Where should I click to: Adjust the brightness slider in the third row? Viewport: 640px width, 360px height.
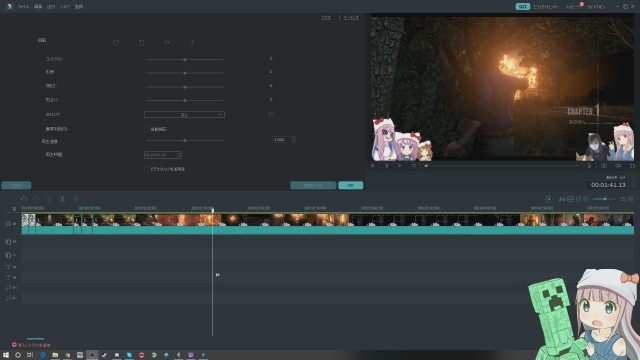pyautogui.click(x=184, y=87)
